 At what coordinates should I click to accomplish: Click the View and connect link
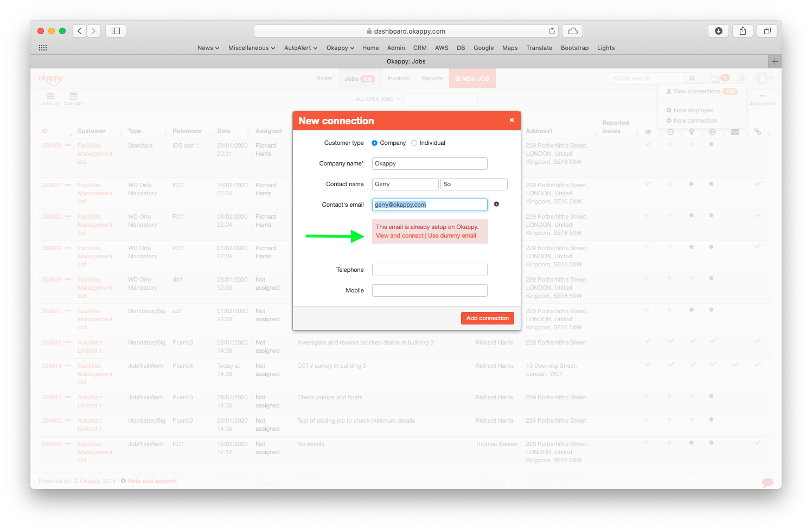(x=399, y=235)
